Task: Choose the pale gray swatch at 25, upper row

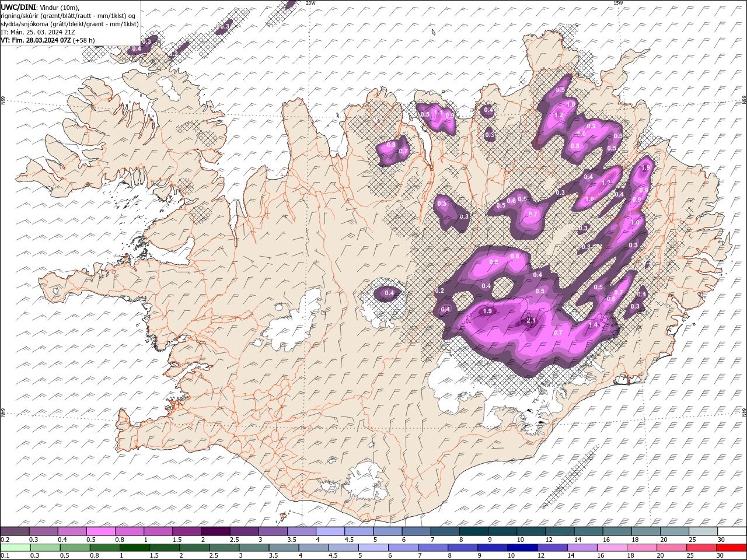Action: click(x=703, y=531)
